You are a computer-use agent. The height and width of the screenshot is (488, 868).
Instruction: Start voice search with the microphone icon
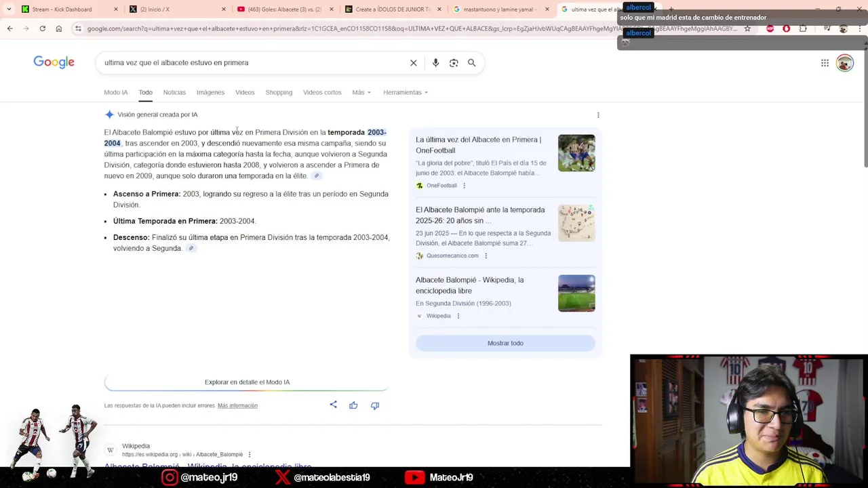coord(435,62)
